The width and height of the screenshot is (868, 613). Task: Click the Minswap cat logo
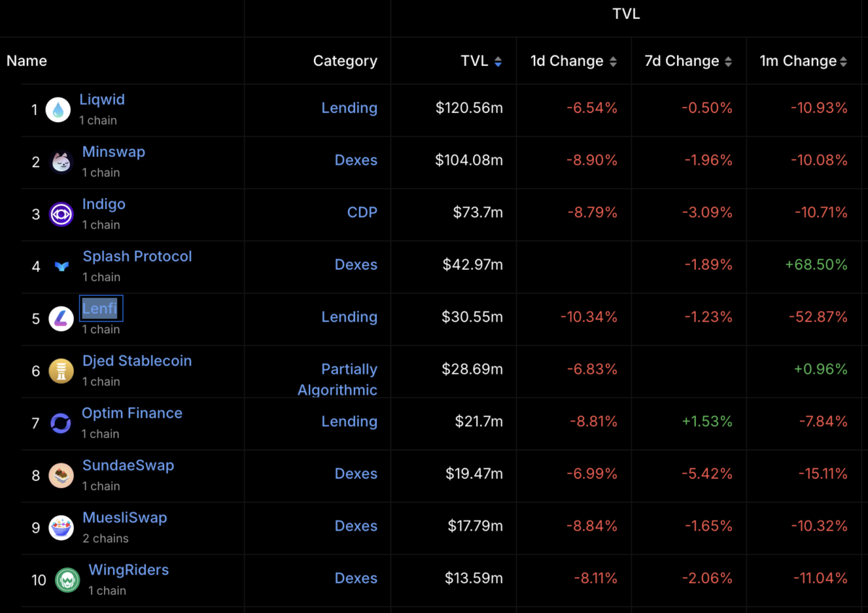tap(61, 162)
